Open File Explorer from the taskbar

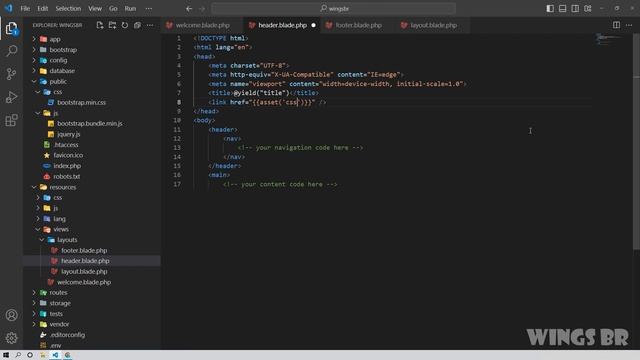point(42,355)
